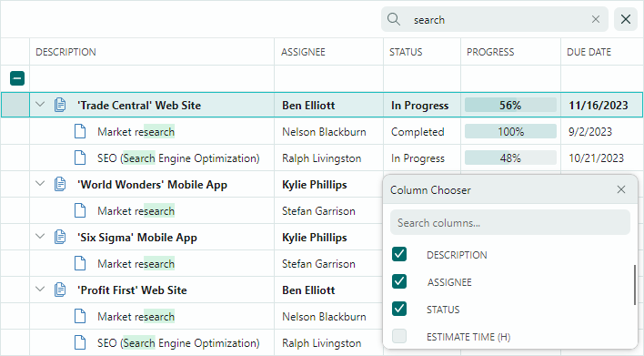Click the 100% progress bar
Viewport: 644px width, 356px height.
tap(510, 131)
